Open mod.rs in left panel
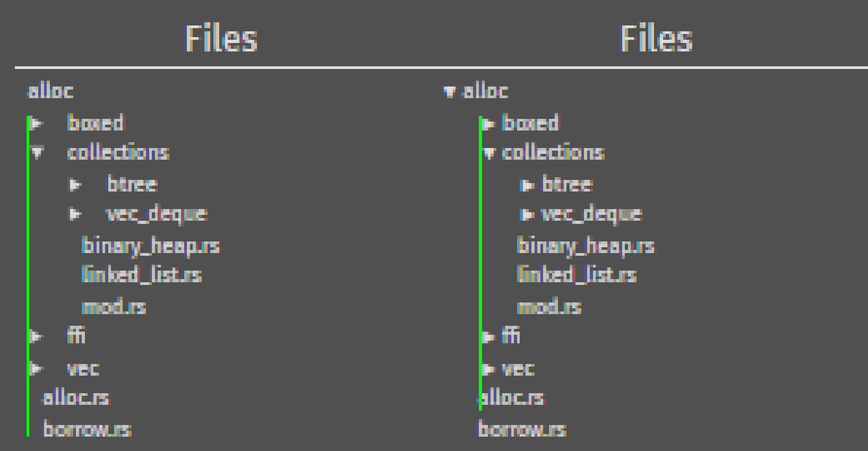The image size is (868, 451). tap(114, 307)
